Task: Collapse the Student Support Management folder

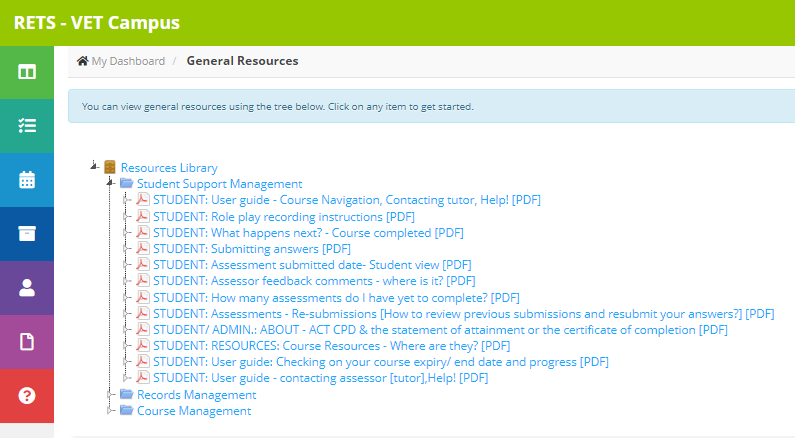Action: pos(110,182)
